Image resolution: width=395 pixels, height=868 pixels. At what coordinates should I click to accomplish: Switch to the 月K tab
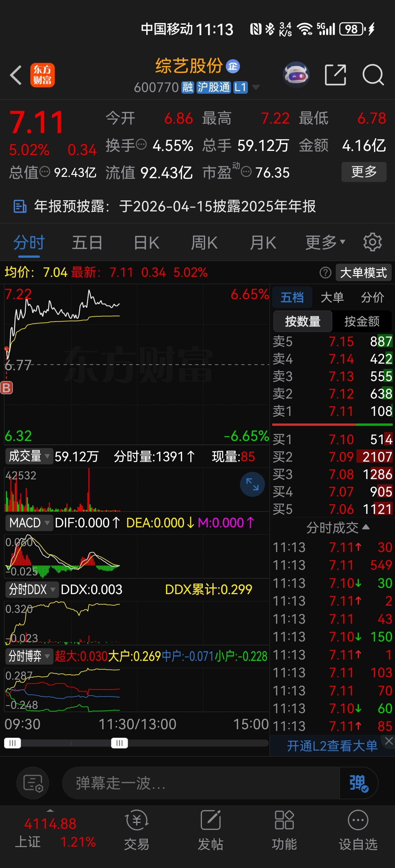click(263, 243)
